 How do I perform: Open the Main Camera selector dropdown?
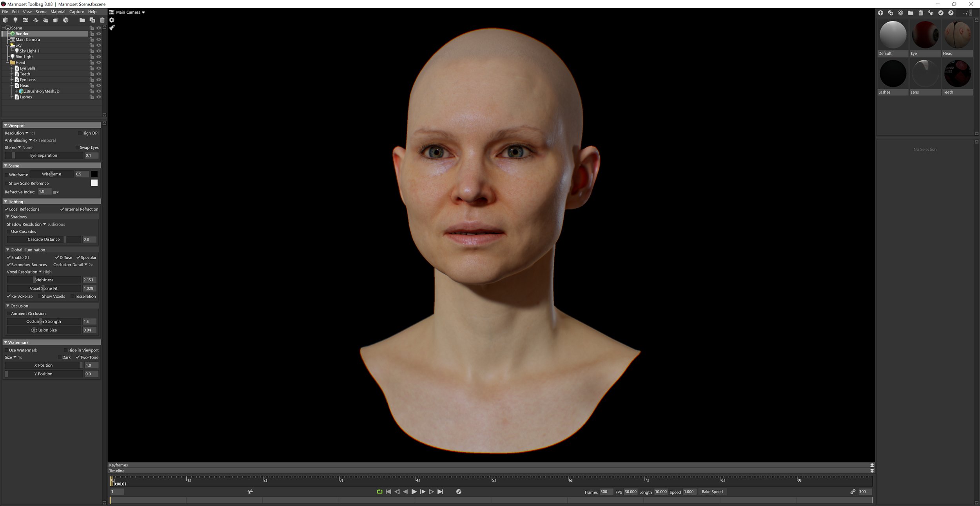click(127, 12)
